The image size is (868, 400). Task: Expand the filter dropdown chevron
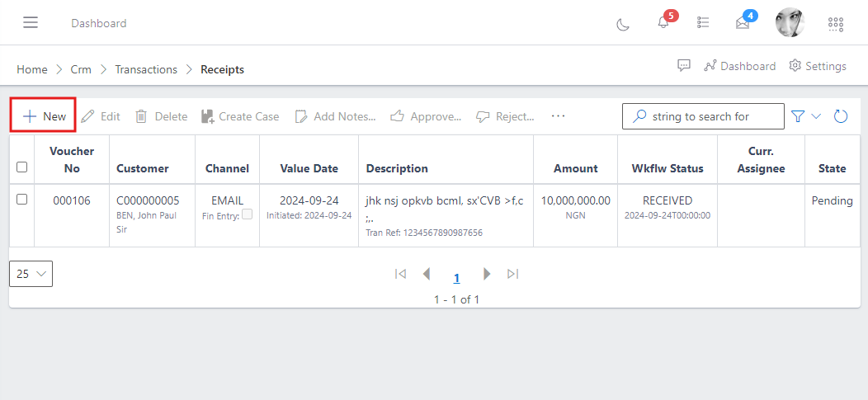point(816,116)
